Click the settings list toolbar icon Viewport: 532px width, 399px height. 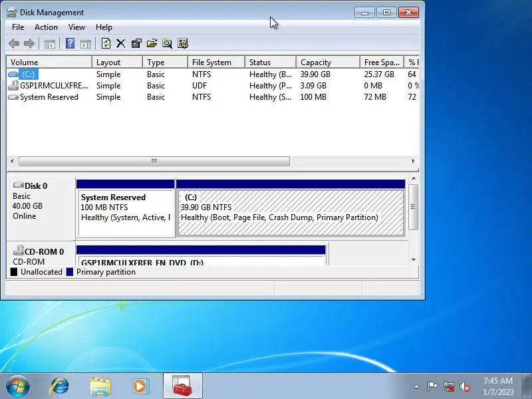(x=182, y=43)
